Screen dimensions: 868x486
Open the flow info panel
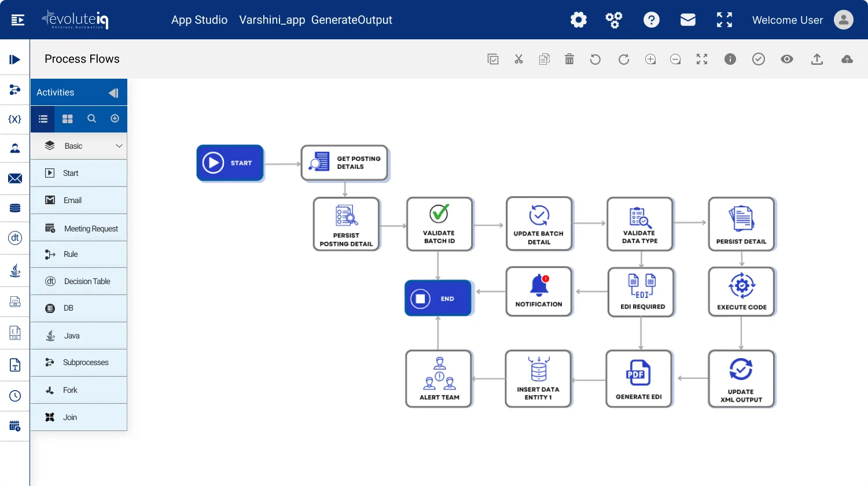click(730, 58)
